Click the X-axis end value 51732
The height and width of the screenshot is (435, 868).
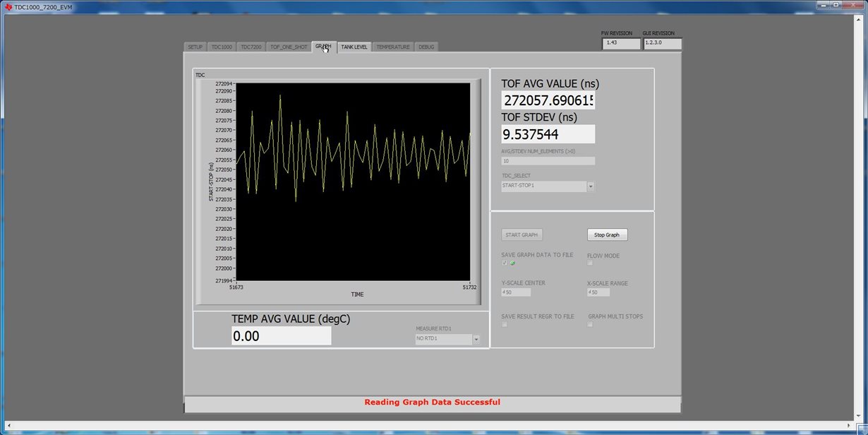470,287
